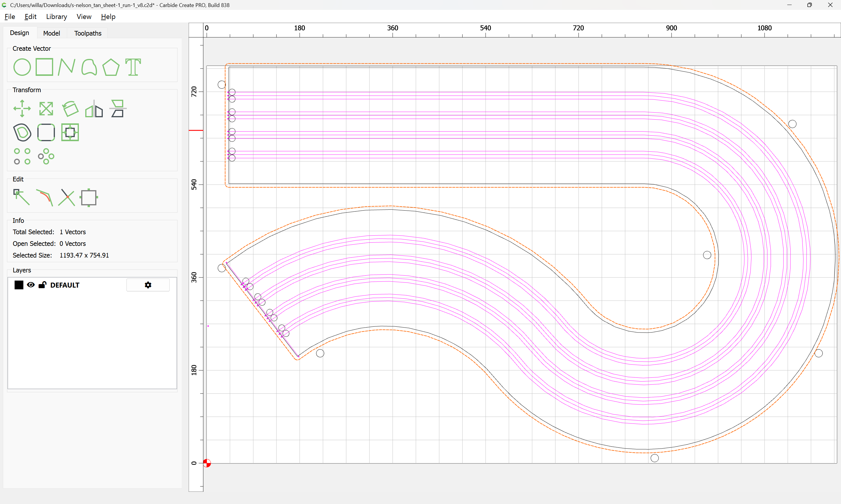Open the Circular Array tool
841x504 pixels.
[x=46, y=156]
